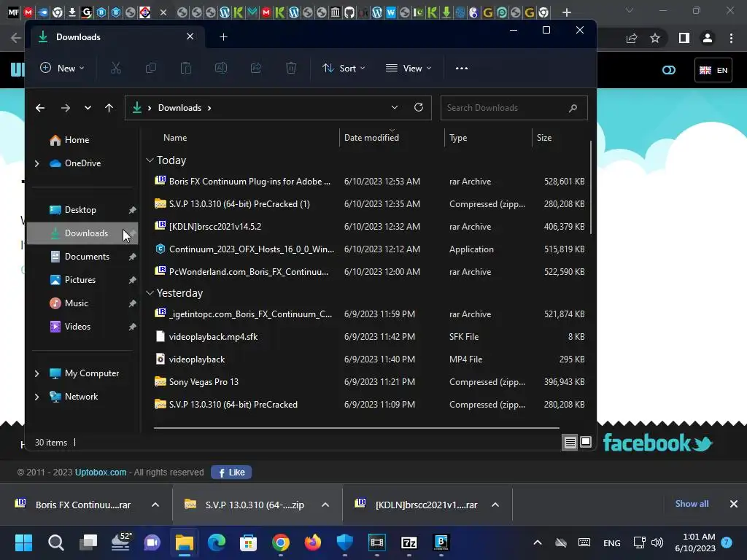Click the Explorer forward arrow
This screenshot has width=747, height=560.
coord(66,108)
